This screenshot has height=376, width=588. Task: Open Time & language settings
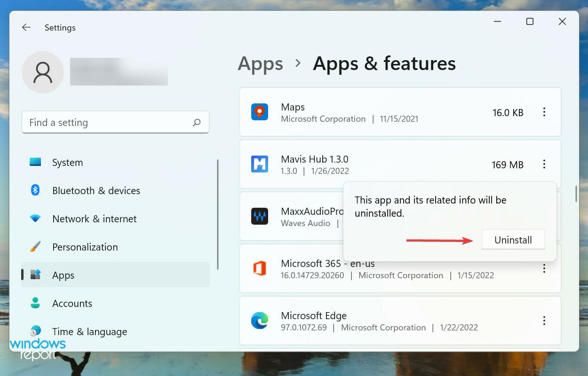[x=115, y=331]
